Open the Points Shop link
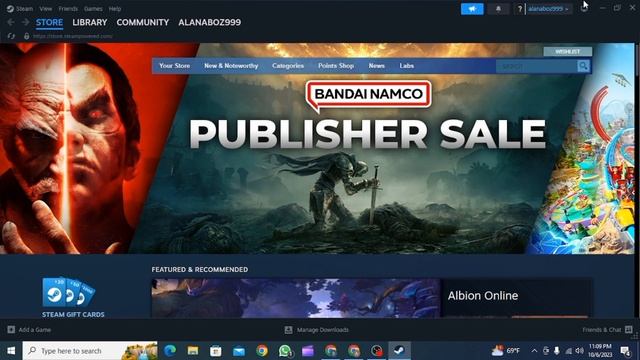 336,65
